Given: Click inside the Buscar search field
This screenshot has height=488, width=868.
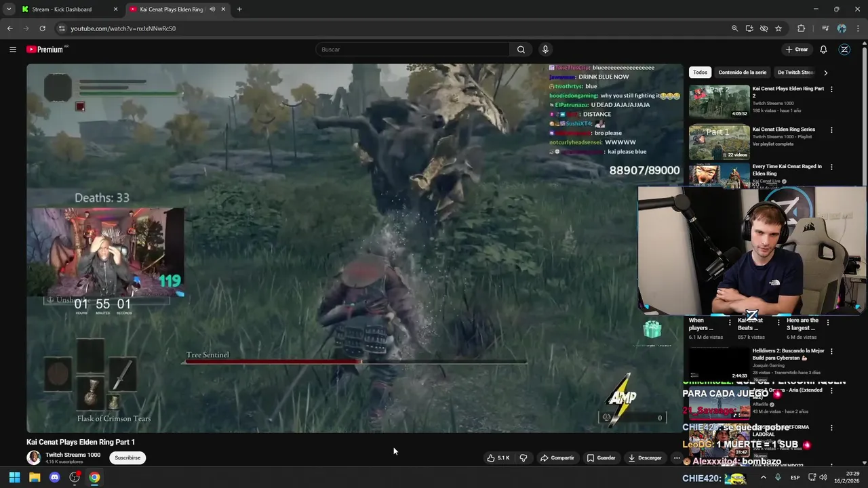Looking at the screenshot, I should point(412,49).
